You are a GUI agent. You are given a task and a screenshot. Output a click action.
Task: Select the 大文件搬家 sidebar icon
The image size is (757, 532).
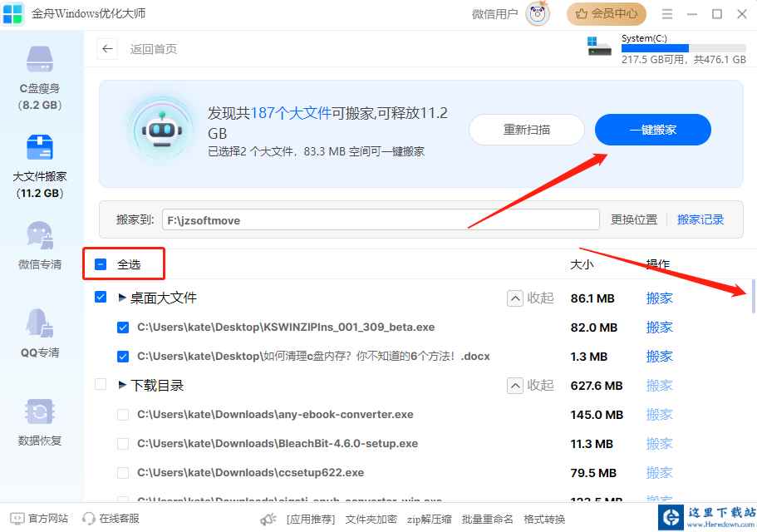pos(40,147)
